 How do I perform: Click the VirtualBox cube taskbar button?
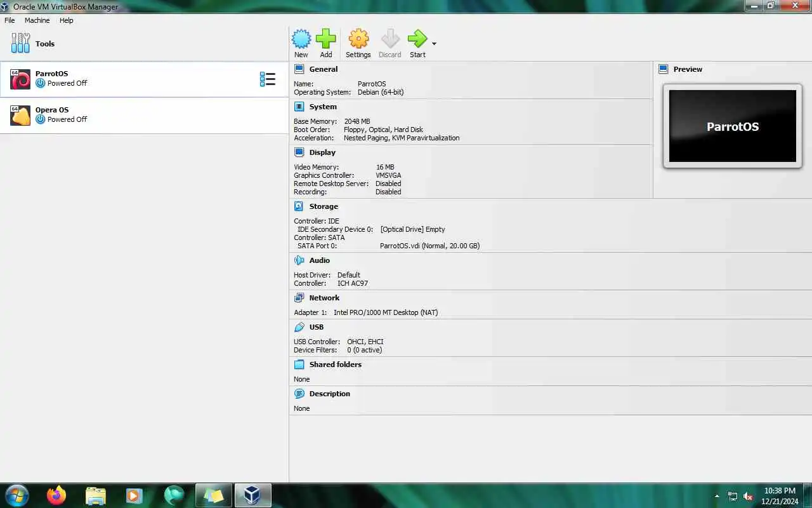(x=252, y=495)
